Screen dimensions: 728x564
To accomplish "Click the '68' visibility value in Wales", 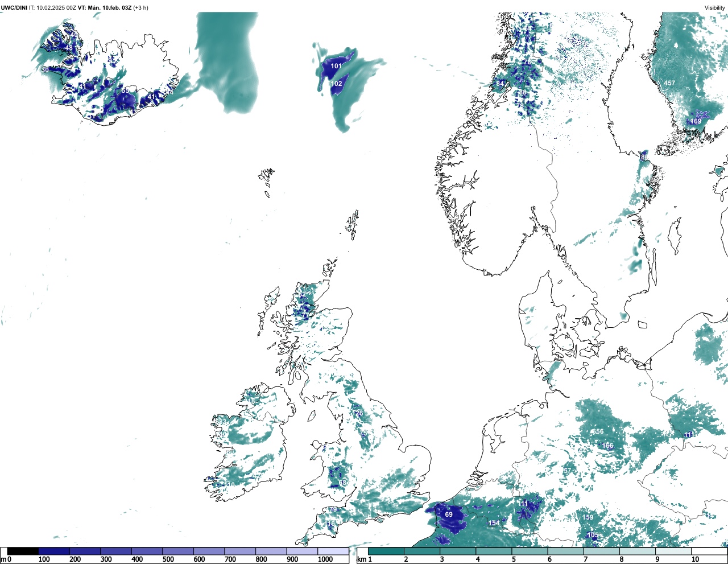I will [342, 483].
